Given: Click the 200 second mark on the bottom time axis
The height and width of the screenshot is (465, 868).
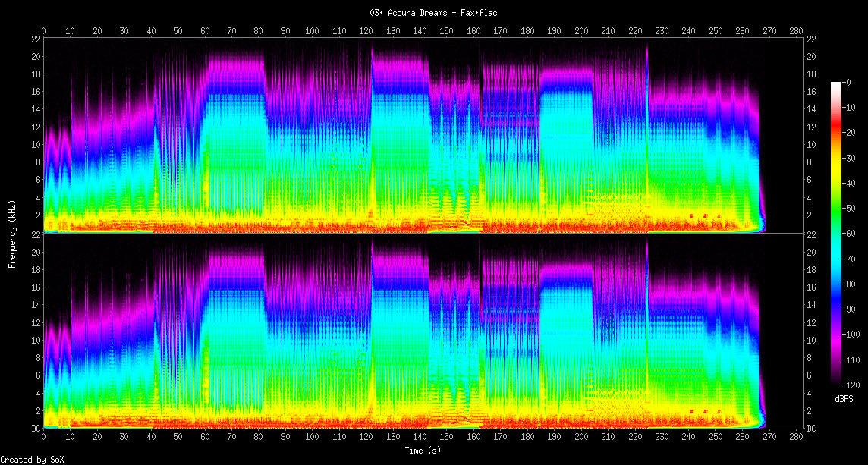Looking at the screenshot, I should [x=580, y=438].
